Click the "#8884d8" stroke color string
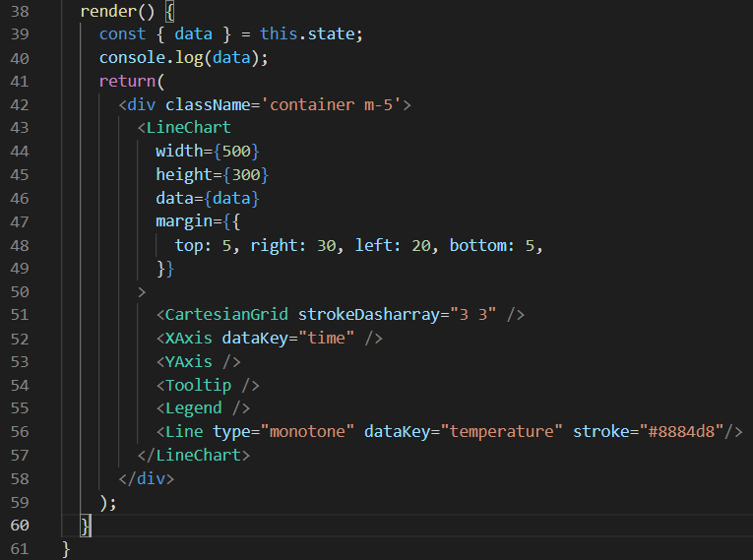 681,431
